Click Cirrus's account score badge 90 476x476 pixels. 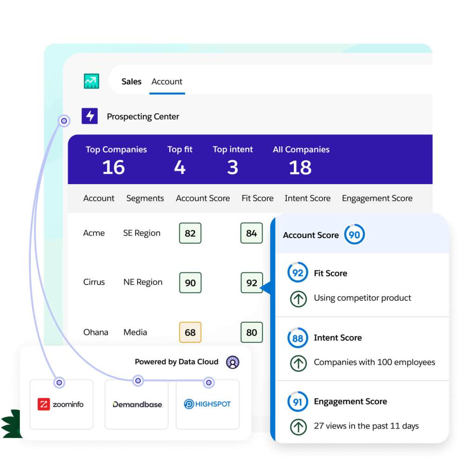click(x=190, y=283)
